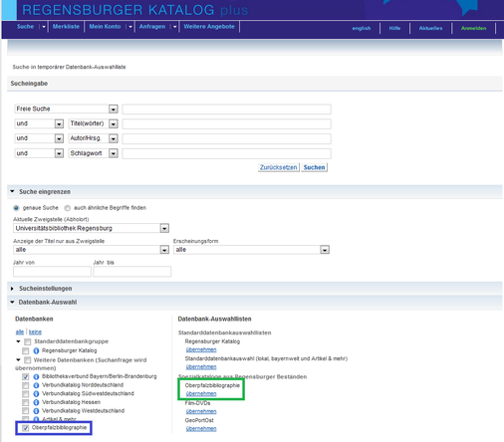Toggle Standarddatenbankgruppe checkbox
Viewport: 504px width, 442px height.
pos(27,341)
